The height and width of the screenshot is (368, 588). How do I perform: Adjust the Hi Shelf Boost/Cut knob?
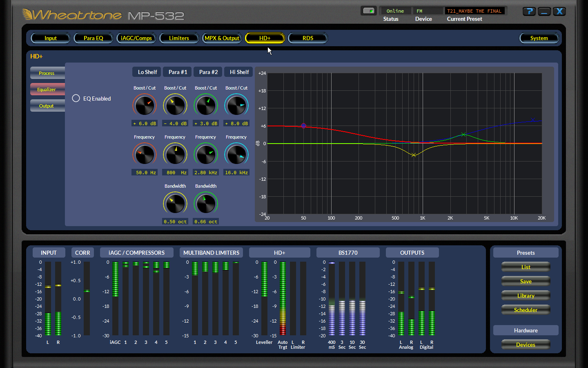pyautogui.click(x=236, y=105)
